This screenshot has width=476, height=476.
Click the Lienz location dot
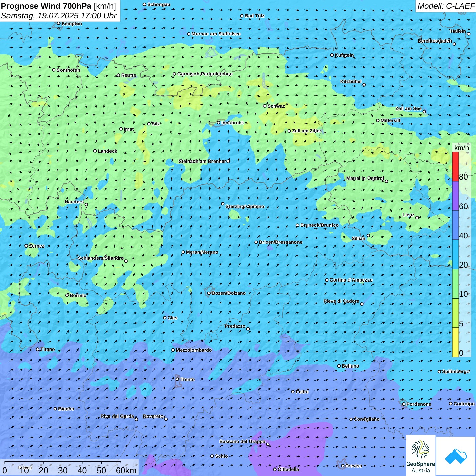(417, 218)
